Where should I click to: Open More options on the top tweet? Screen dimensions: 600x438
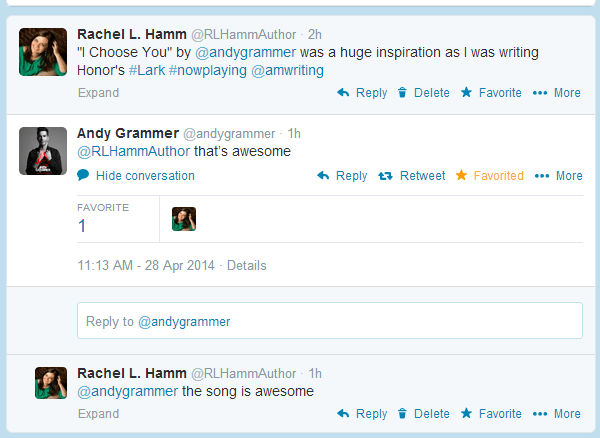(x=556, y=93)
